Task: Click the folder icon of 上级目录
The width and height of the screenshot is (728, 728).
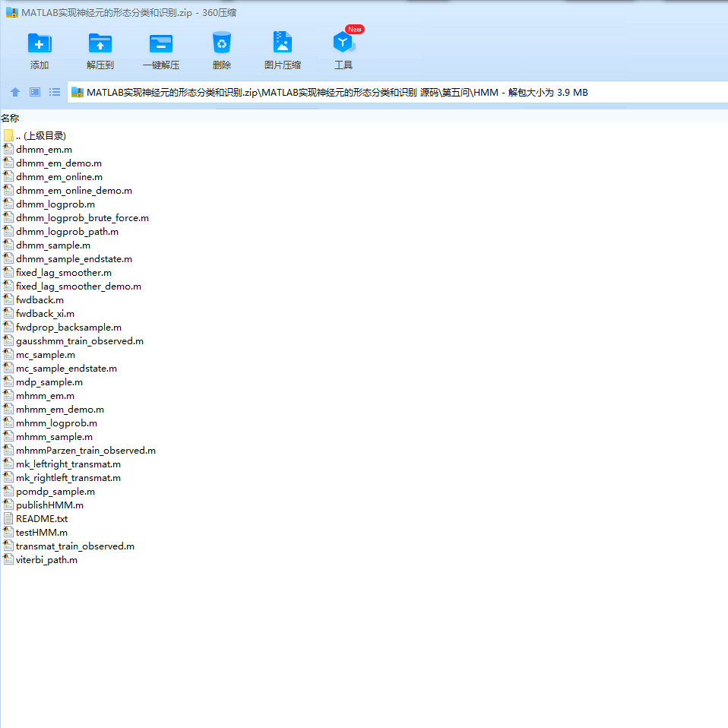Action: pos(8,135)
